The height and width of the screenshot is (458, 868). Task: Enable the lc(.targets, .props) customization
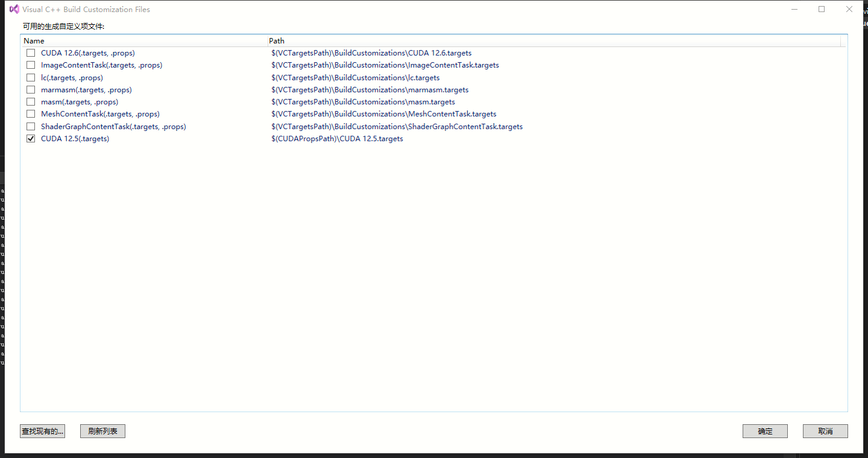coord(30,77)
